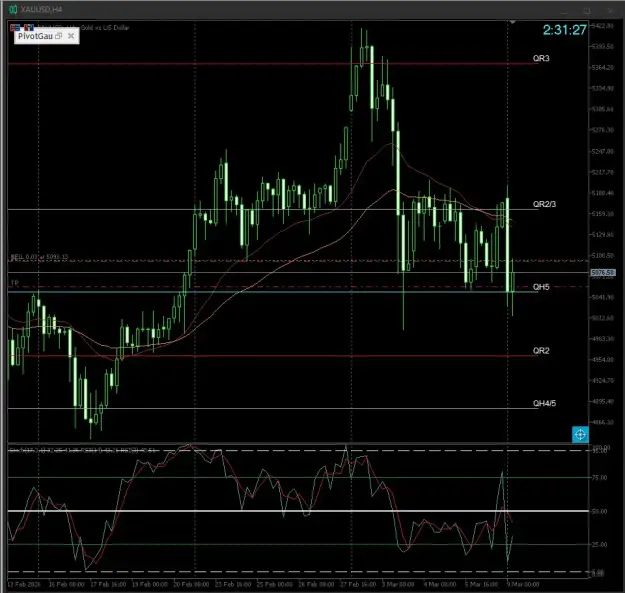Click the 27 Feb 16:00 time axis label

coord(358,584)
